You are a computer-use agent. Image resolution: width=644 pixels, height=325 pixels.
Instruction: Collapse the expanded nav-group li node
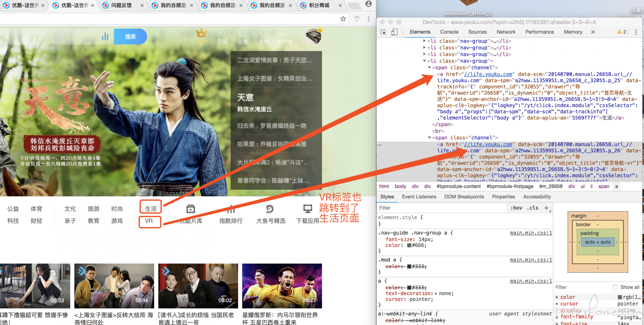click(x=424, y=61)
